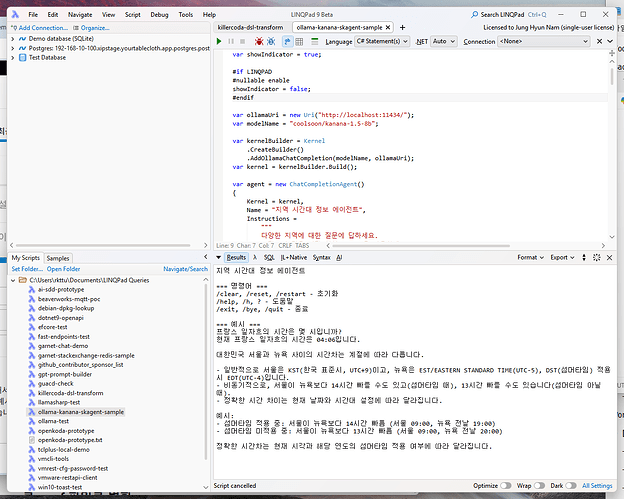Collapse the left panel with arrow icon
The width and height of the screenshot is (624, 499).
206,257
